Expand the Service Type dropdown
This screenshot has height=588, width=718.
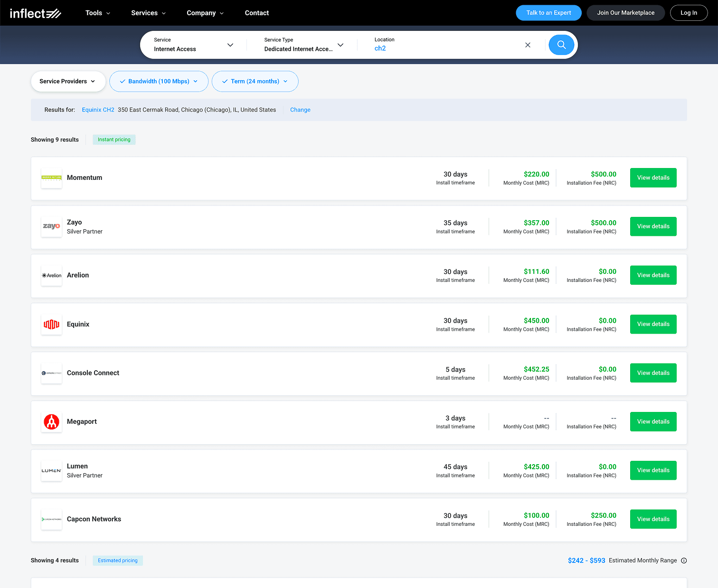(304, 45)
